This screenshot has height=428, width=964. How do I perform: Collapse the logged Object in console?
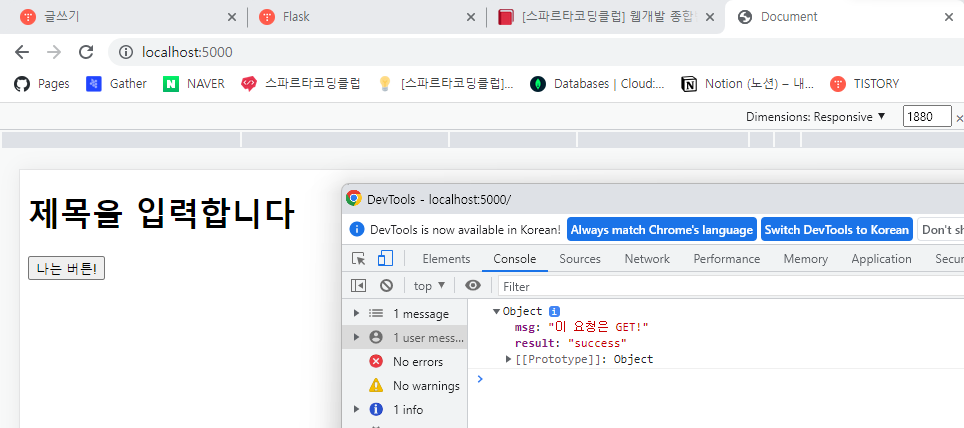pos(497,312)
